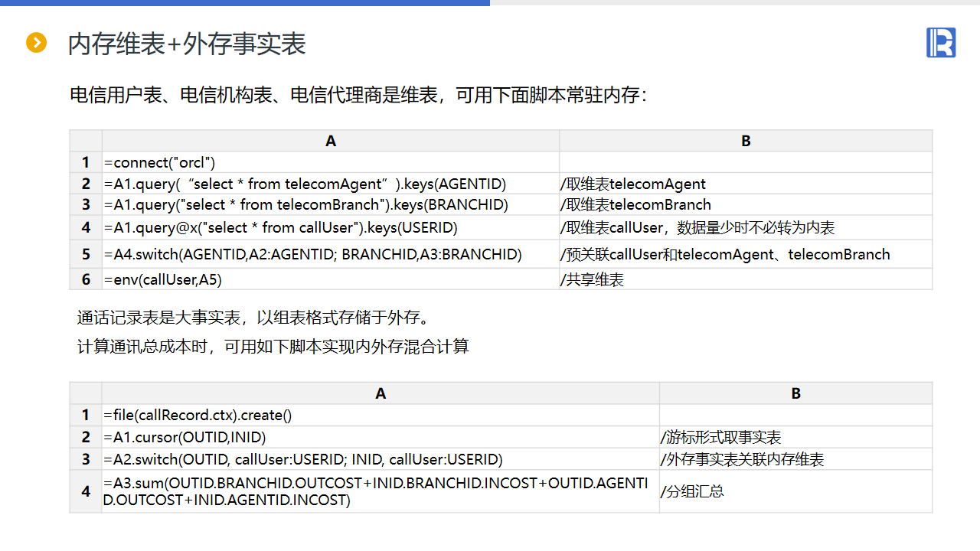Select the comment /取维表callUser，数据量少时不必转为内表
Screen dimensions: 980x551
click(698, 227)
